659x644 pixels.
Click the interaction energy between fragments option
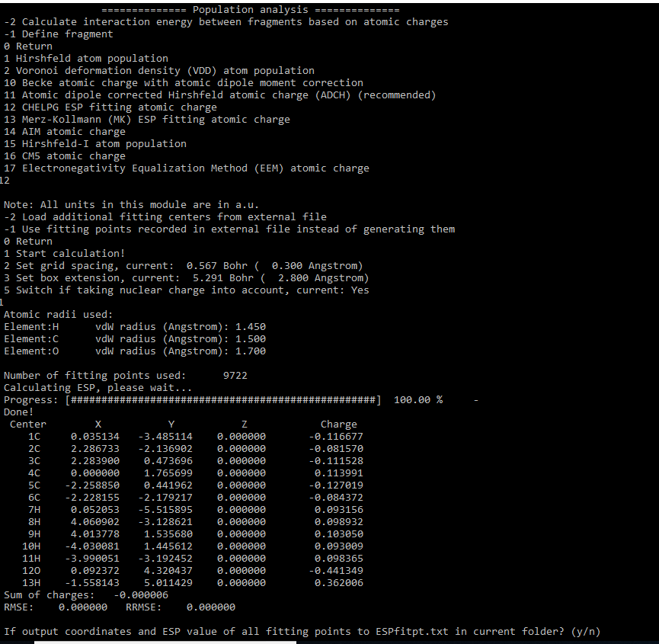(226, 22)
